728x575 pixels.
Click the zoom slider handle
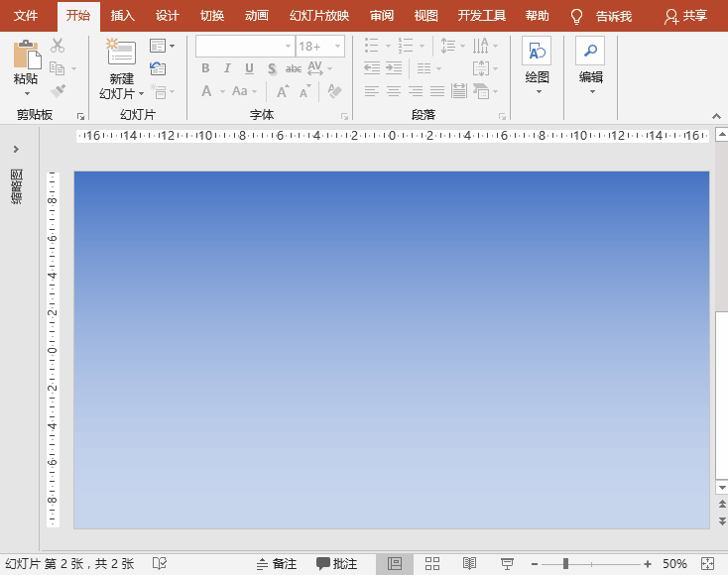click(x=565, y=564)
